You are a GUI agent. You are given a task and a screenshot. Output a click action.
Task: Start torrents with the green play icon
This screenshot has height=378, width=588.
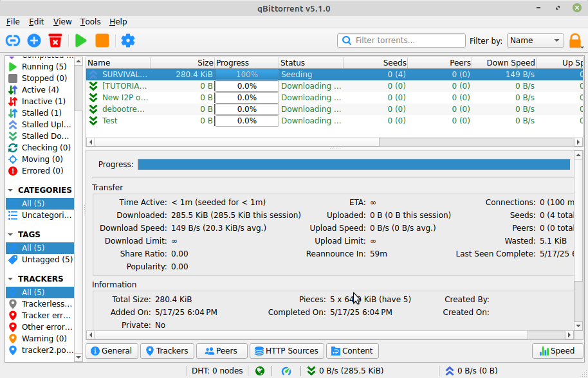[80, 40]
